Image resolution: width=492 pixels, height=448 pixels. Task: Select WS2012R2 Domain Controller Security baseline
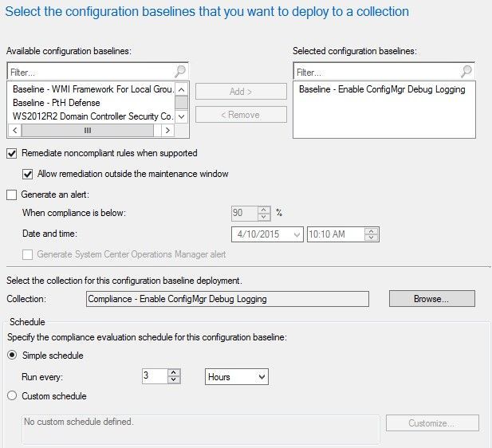tap(92, 116)
